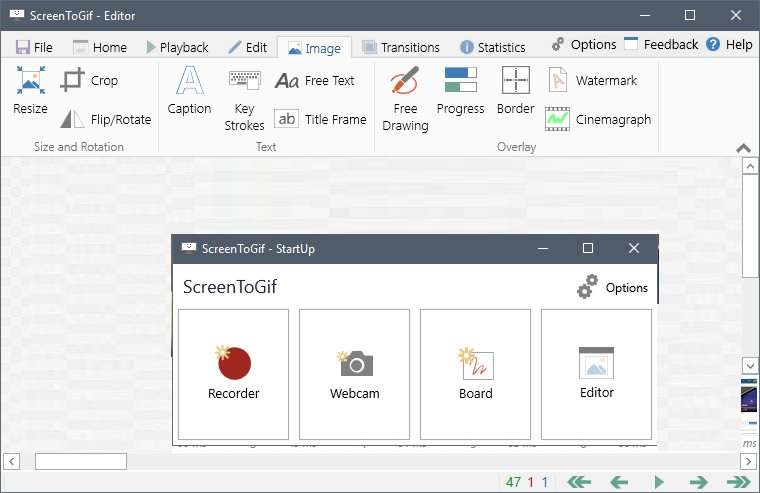This screenshot has width=760, height=493.
Task: Jump to the first frame
Action: tap(579, 482)
